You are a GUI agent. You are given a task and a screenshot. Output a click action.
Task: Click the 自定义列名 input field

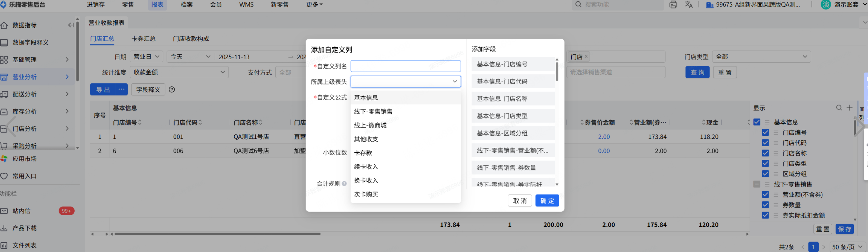coord(405,66)
